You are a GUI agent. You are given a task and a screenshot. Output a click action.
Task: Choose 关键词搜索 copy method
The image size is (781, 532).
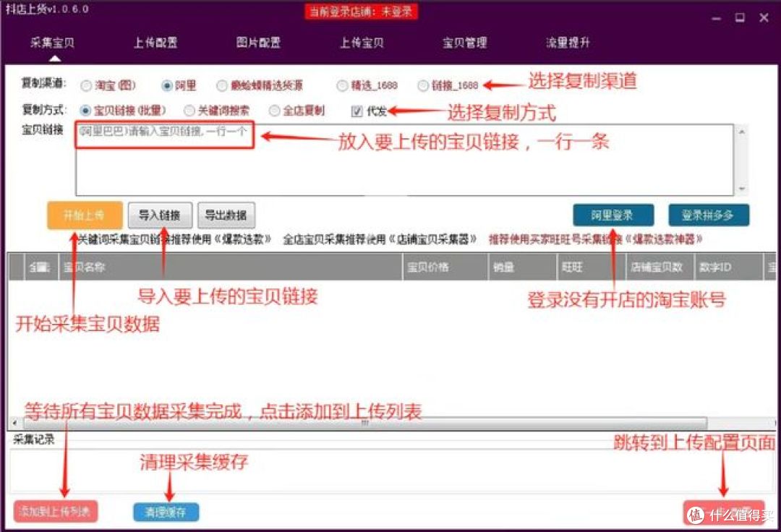point(189,111)
